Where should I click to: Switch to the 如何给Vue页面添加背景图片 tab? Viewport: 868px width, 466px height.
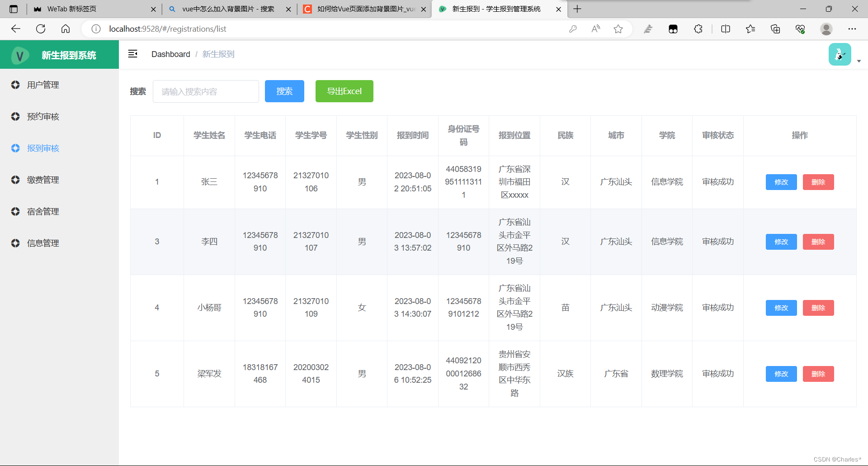(x=364, y=9)
